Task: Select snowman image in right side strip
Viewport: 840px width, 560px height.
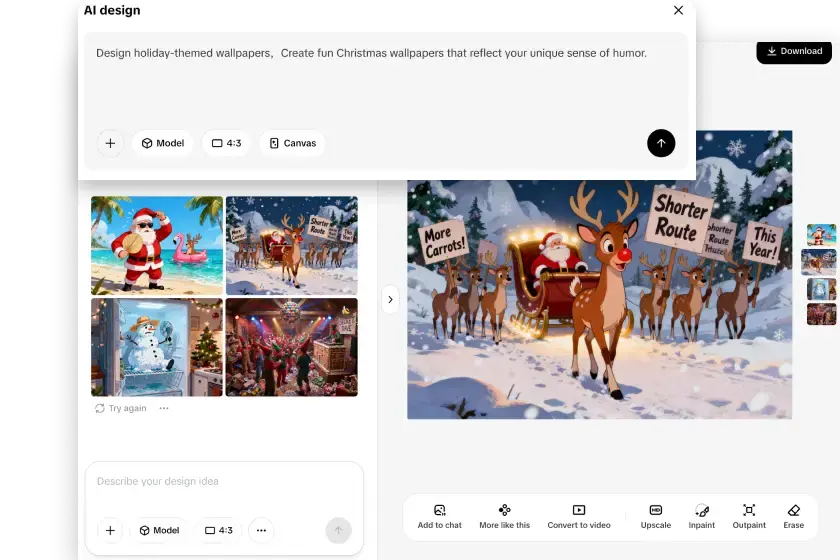Action: [x=821, y=289]
